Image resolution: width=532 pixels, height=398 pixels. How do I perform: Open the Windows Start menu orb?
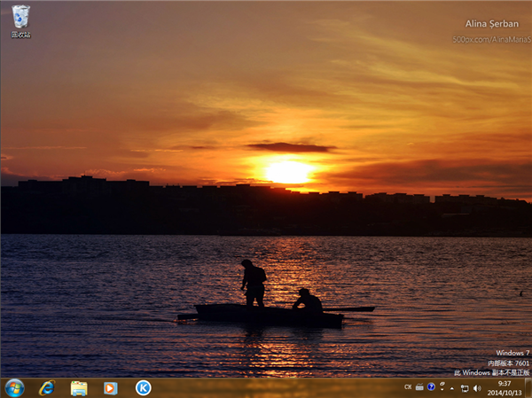pyautogui.click(x=14, y=387)
